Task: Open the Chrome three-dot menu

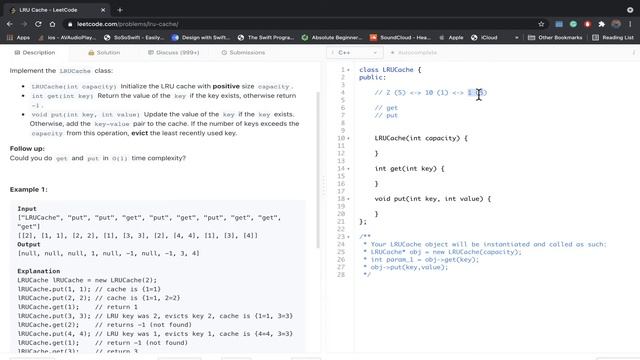Action: 630,24
